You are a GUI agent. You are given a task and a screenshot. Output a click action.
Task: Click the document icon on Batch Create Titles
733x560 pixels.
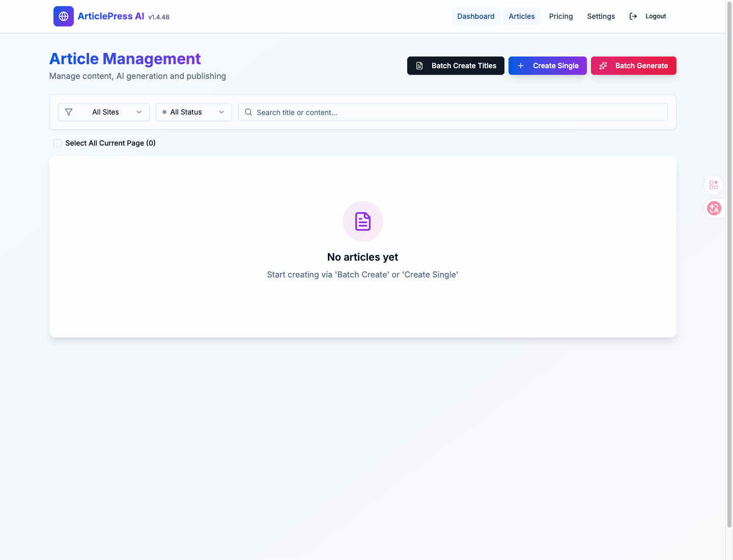pos(419,66)
